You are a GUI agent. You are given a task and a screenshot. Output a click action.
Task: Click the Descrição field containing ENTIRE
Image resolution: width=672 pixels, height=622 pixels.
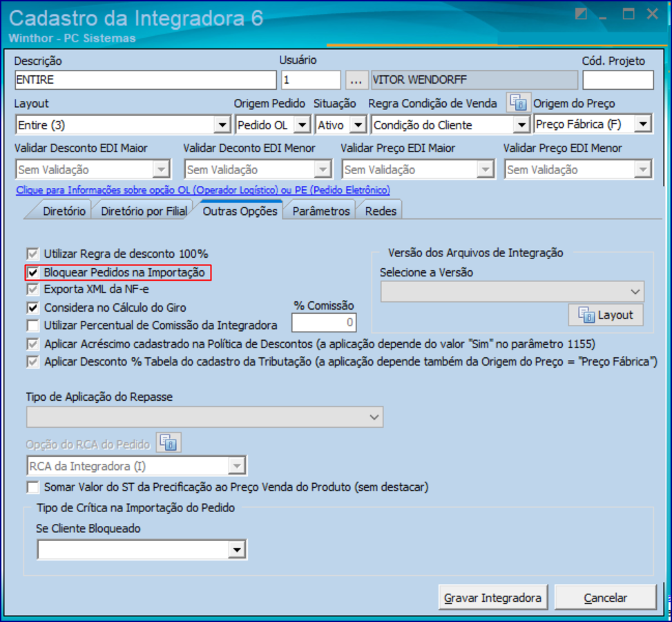click(146, 80)
